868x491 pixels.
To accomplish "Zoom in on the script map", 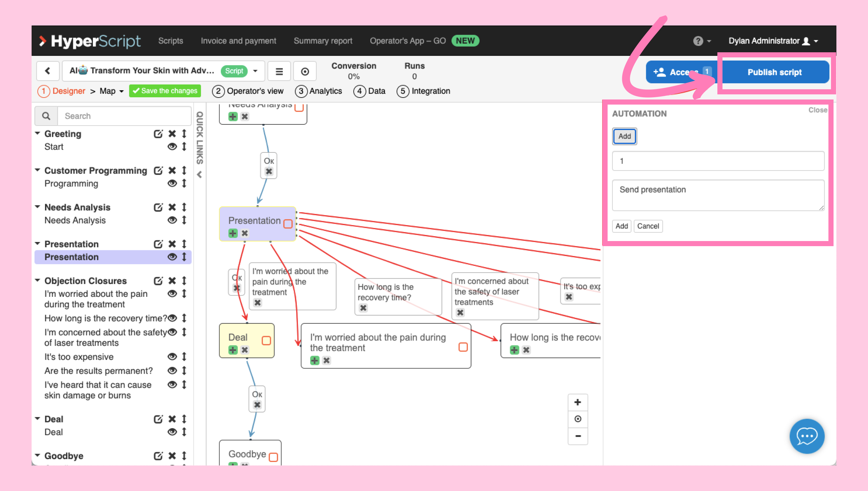I will pos(577,402).
